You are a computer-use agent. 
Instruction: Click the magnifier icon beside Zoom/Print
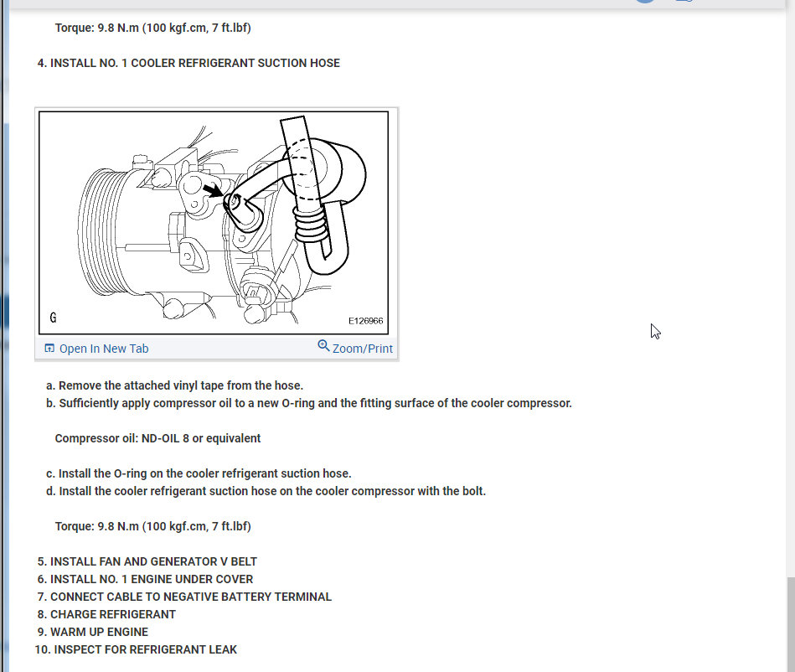323,346
